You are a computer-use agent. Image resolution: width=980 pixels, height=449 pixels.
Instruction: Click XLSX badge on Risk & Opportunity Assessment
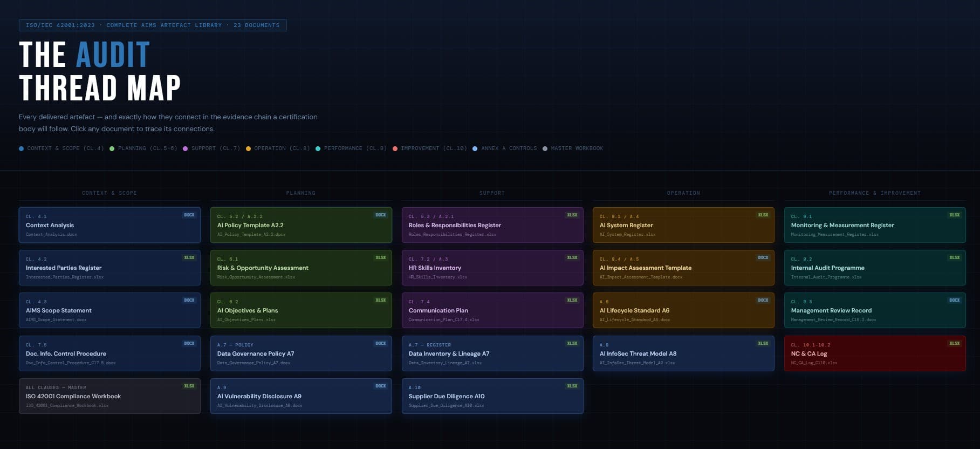[380, 257]
